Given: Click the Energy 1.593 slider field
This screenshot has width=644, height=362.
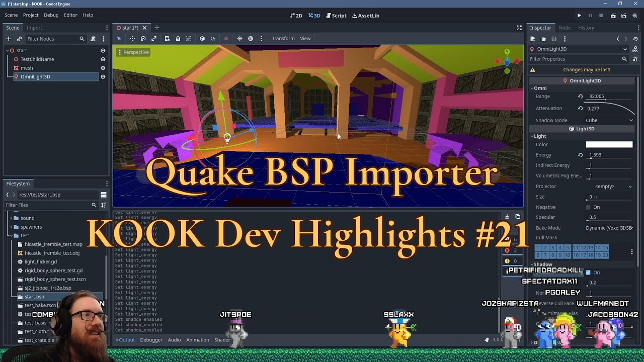Looking at the screenshot, I should click(609, 155).
